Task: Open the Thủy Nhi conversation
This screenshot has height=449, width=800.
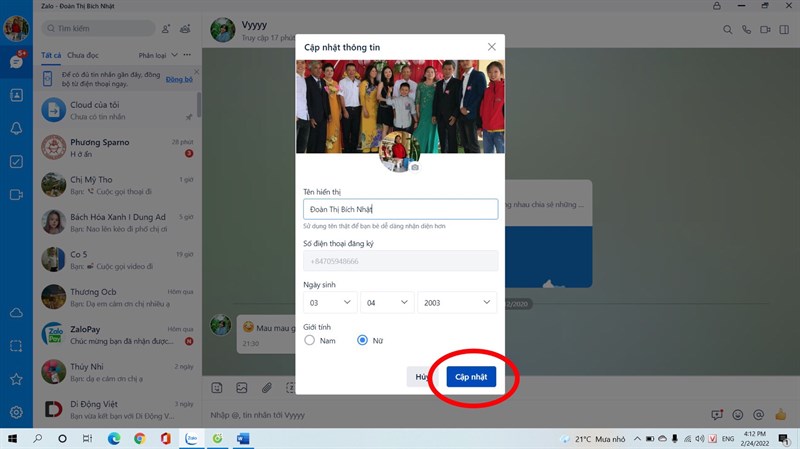Action: pyautogui.click(x=118, y=372)
